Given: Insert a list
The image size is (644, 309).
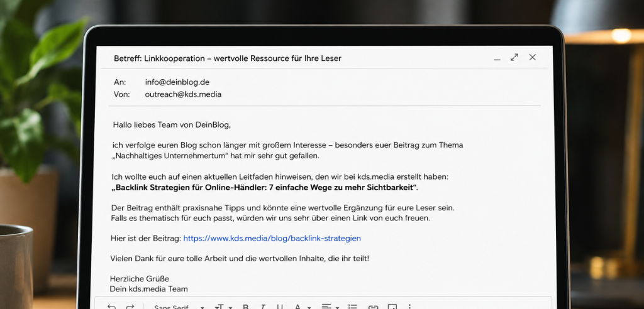Looking at the screenshot, I should (352, 307).
